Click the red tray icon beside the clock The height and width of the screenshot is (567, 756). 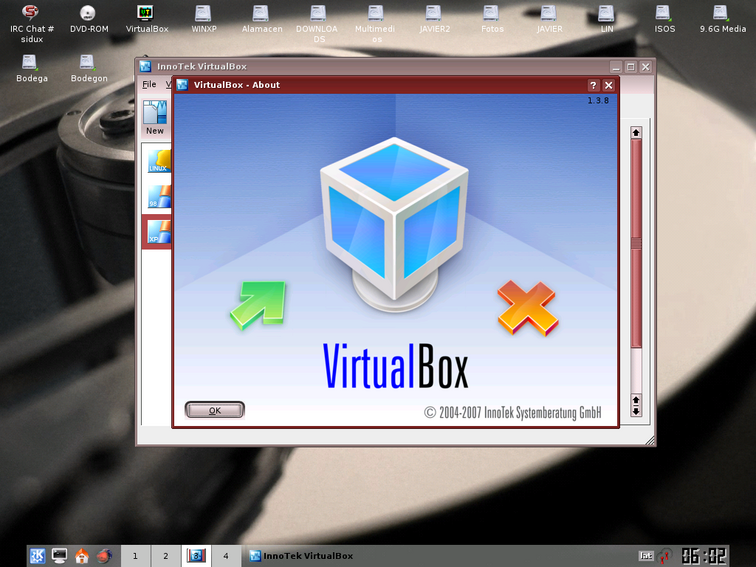[665, 556]
